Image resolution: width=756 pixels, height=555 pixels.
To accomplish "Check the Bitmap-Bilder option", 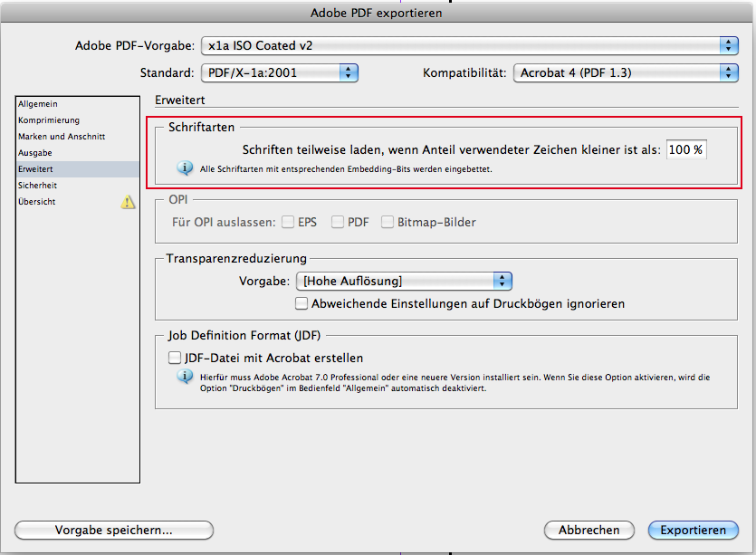I will pos(388,222).
